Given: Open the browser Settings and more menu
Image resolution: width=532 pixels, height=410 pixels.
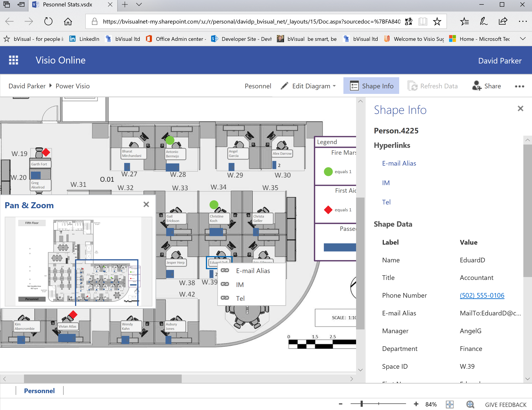Looking at the screenshot, I should tap(522, 22).
